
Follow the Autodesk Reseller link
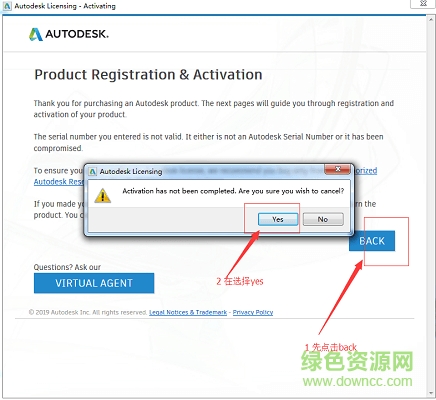pos(59,182)
